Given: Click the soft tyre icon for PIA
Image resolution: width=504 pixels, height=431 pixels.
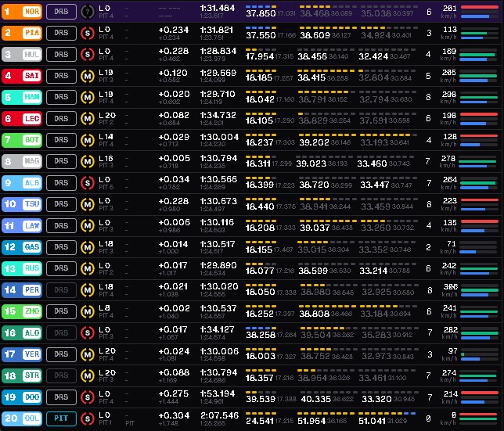Looking at the screenshot, I should coord(88,34).
